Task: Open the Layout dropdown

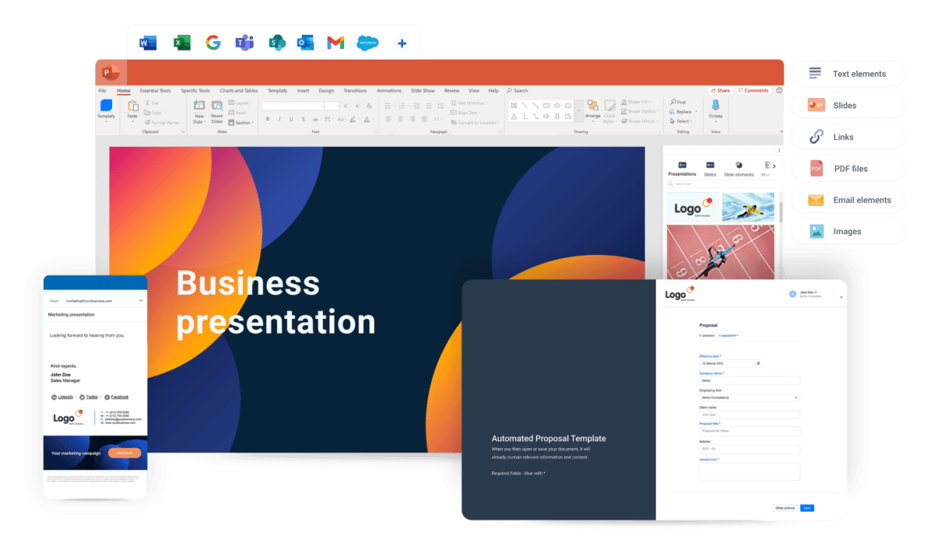Action: tap(240, 103)
